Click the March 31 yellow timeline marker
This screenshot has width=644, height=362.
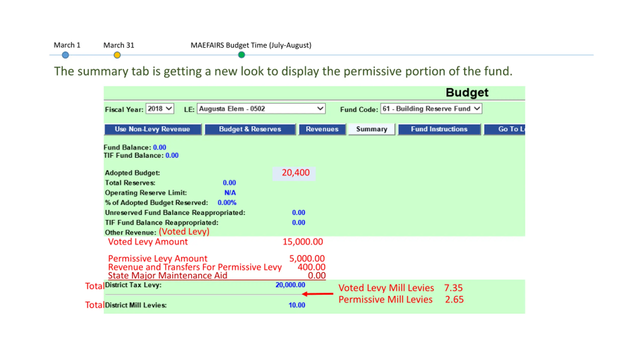[117, 55]
